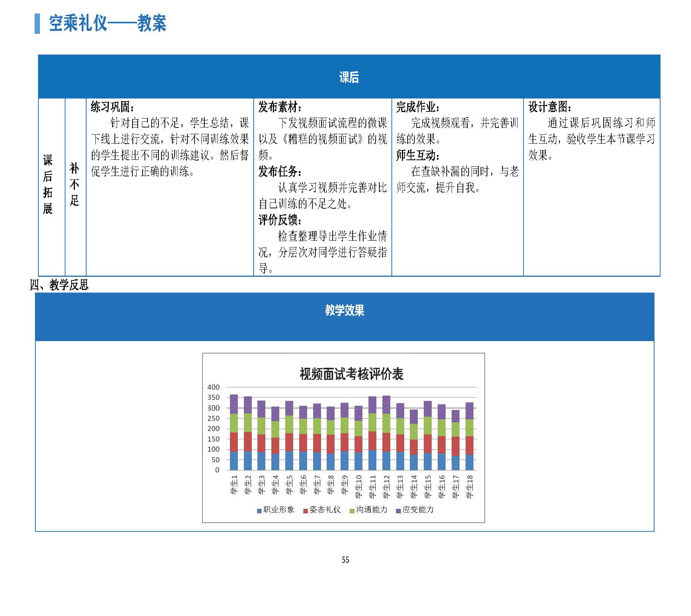Click the green 沟通能力 legend swatch
Viewport: 691px width, 616px height.
(x=352, y=511)
